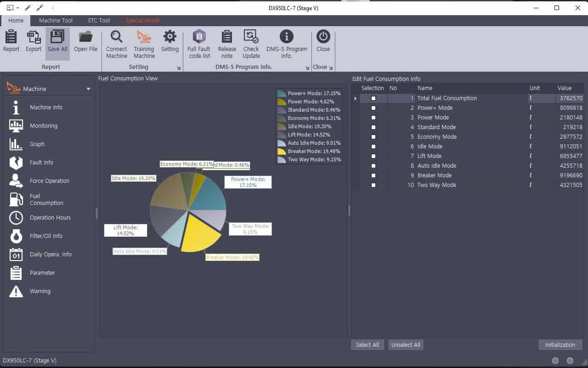
Task: Open quick-access dropdown arrow in the title bar
Action: pyautogui.click(x=18, y=8)
